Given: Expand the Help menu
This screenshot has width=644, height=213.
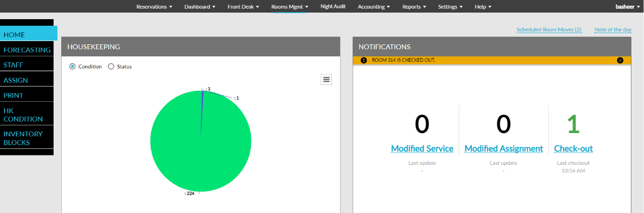Looking at the screenshot, I should [x=483, y=7].
